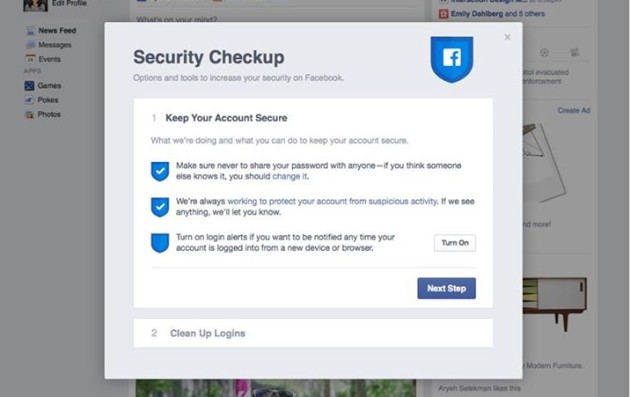The height and width of the screenshot is (397, 630).
Task: Click the unchecked login alerts shield
Action: click(x=160, y=243)
